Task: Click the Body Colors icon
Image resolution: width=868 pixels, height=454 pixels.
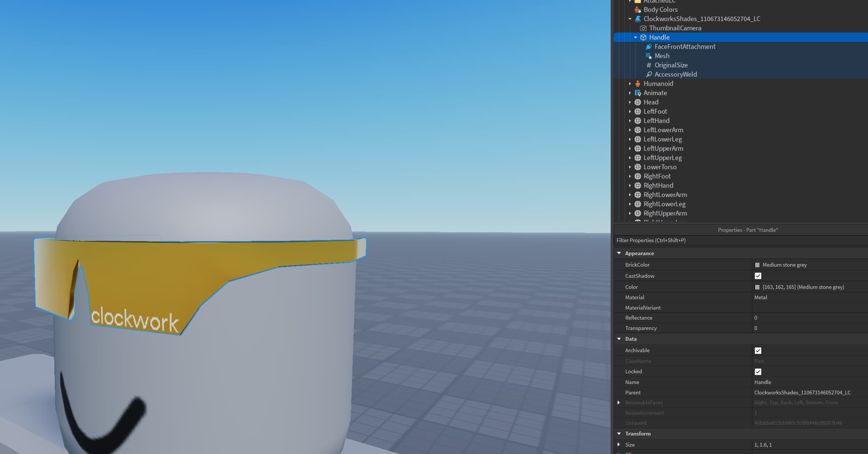Action: [637, 9]
